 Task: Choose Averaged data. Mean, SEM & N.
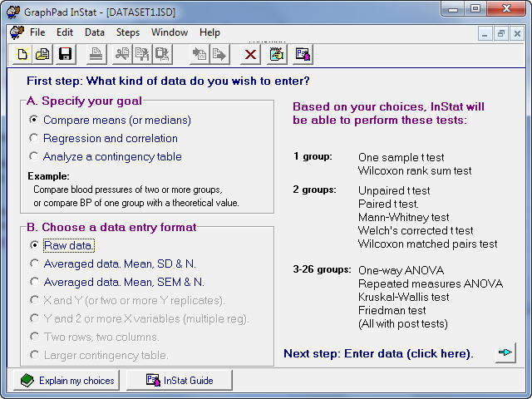(x=34, y=282)
